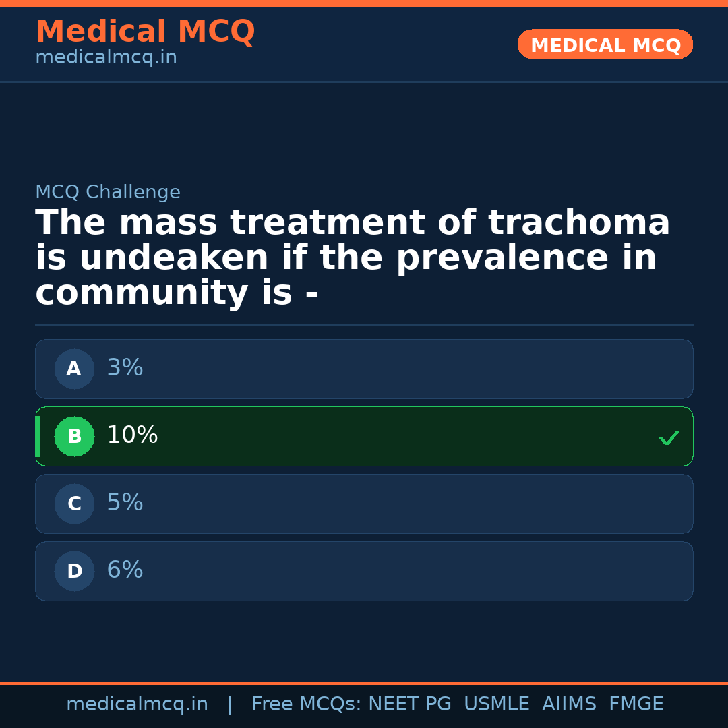Click the MCQ Challenge label
The width and height of the screenshot is (728, 728).
[108, 193]
